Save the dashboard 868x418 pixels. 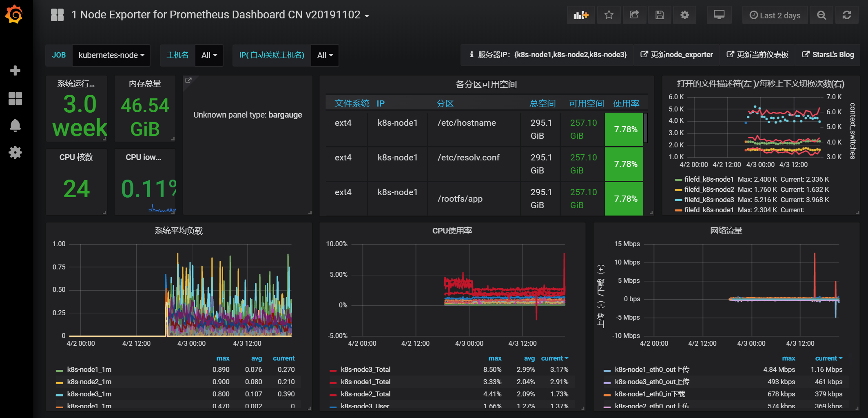pyautogui.click(x=660, y=15)
